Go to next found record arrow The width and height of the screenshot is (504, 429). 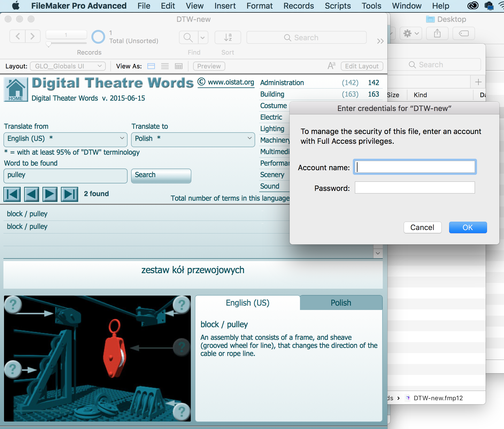point(50,194)
